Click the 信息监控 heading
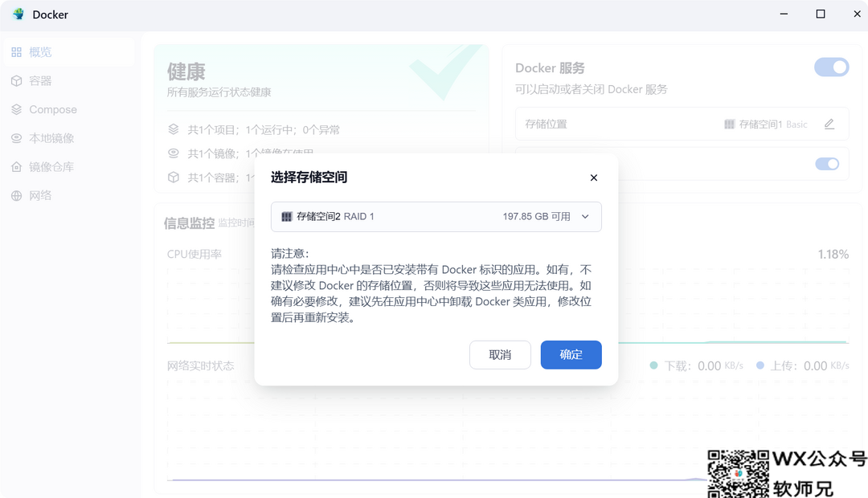868x498 pixels. pyautogui.click(x=189, y=223)
